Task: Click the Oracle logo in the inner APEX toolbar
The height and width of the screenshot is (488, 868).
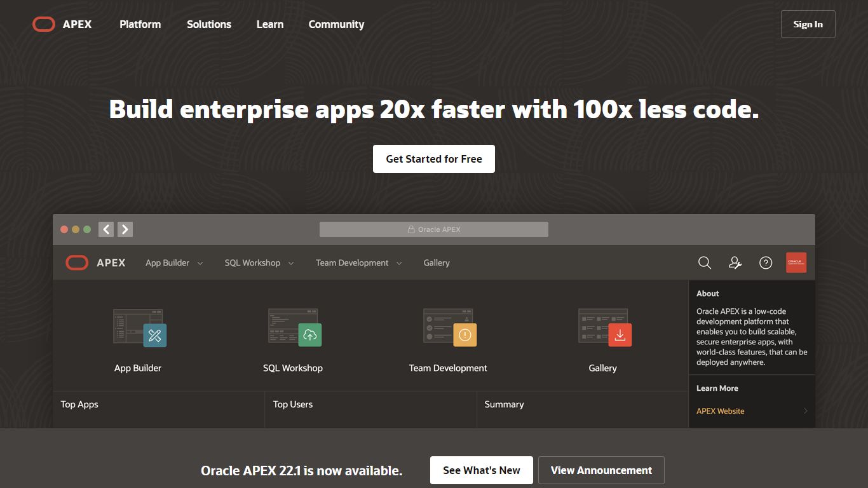Action: tap(77, 262)
